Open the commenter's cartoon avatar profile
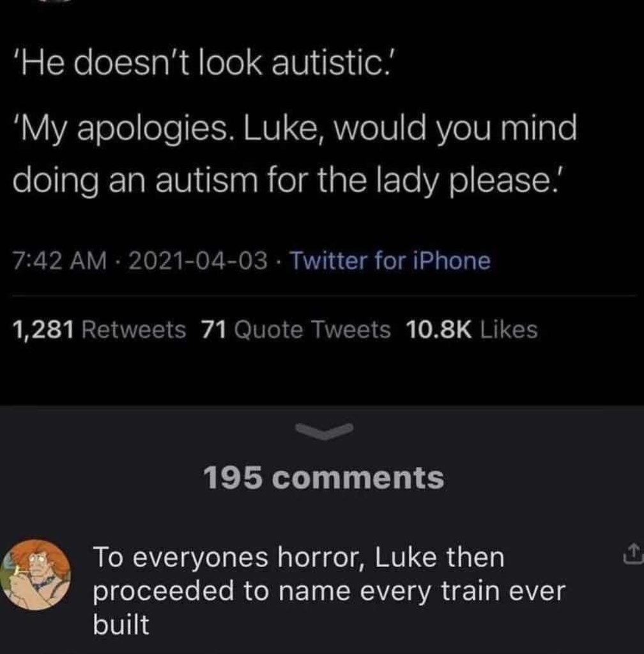Viewport: 644px width, 654px height. coord(35,574)
